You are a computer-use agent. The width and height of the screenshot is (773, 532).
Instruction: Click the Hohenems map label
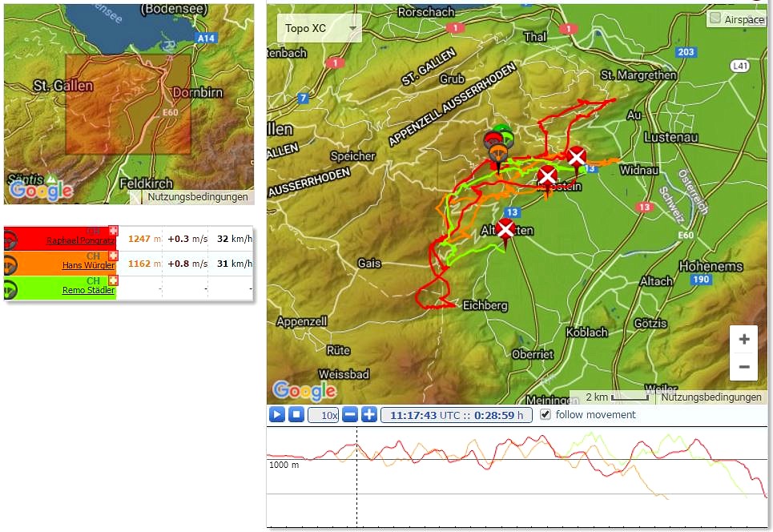click(x=711, y=266)
